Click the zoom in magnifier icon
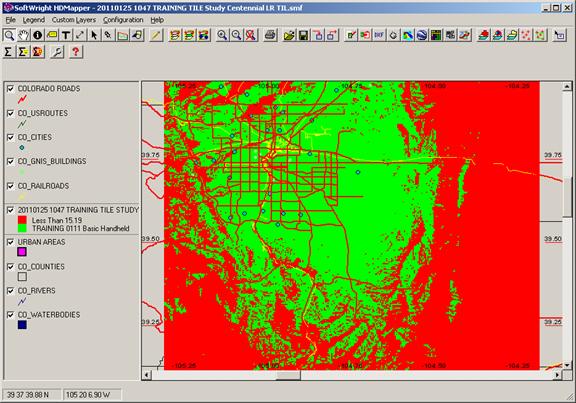Screen dimensions: 576x403 (222, 35)
